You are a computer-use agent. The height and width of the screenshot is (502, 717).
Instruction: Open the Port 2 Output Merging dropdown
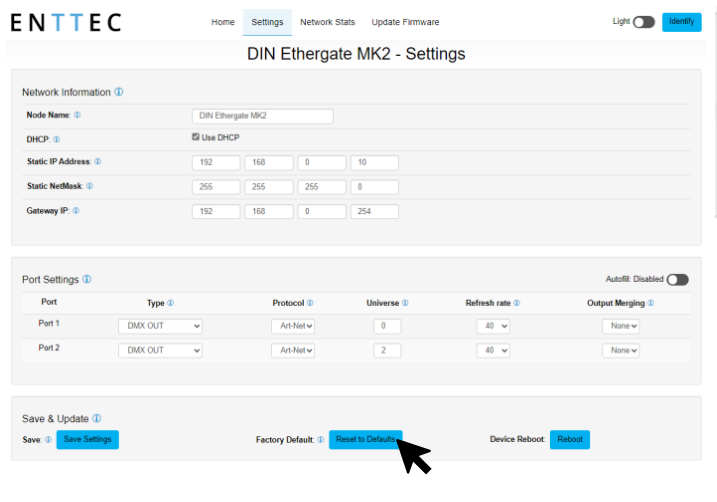621,350
